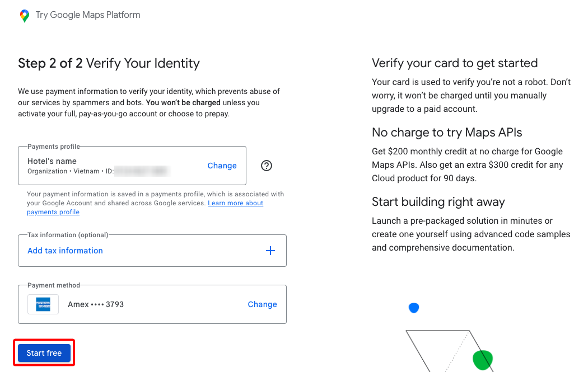Click the blurred profile ID field
Screen dimensions: 588x372
(142, 171)
